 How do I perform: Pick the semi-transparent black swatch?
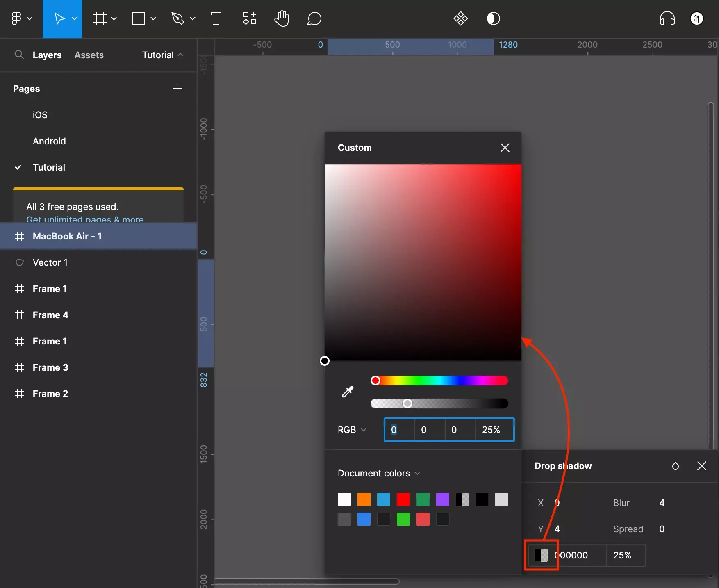click(462, 499)
